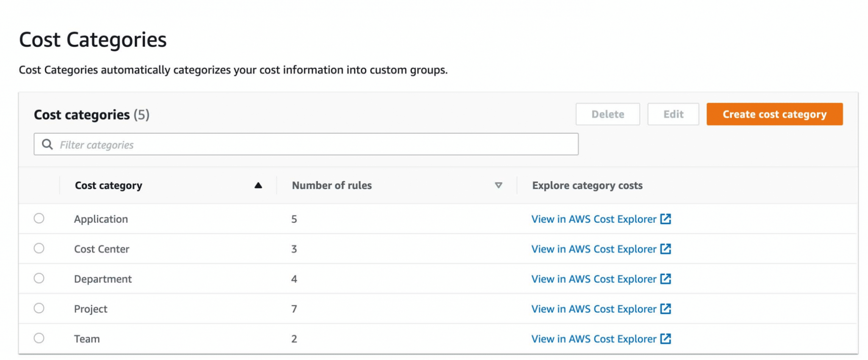Click the Delete button
This screenshot has width=868, height=360.
[x=608, y=114]
